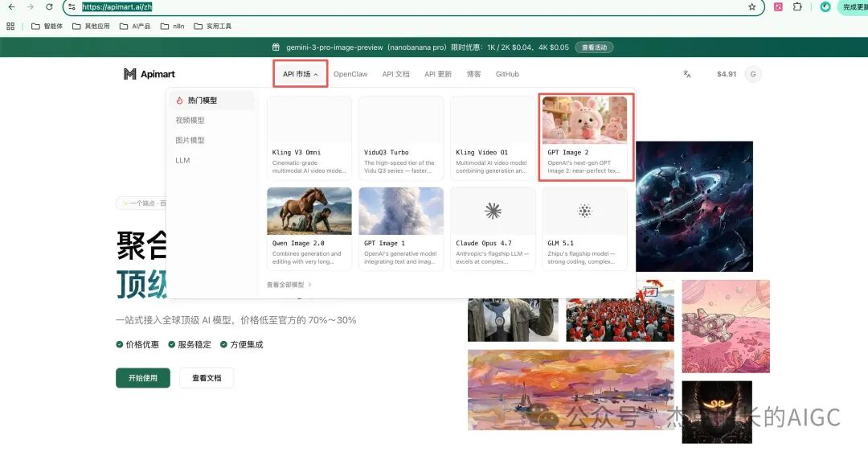868x452 pixels.
Task: Click the 查看活动 banner button
Action: [x=594, y=47]
